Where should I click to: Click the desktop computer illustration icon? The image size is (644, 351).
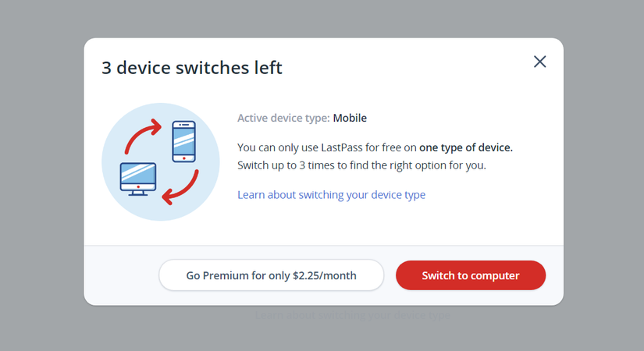tap(137, 177)
